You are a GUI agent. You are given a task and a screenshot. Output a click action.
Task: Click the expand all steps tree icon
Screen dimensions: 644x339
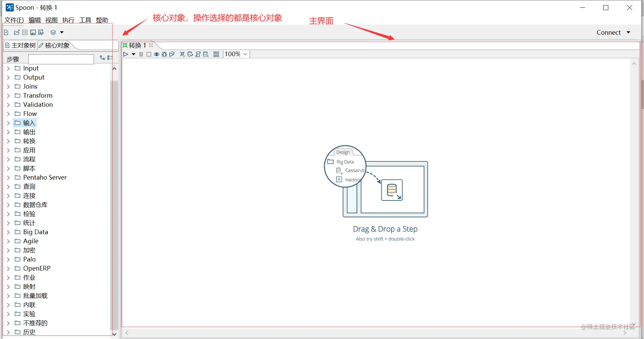point(102,58)
